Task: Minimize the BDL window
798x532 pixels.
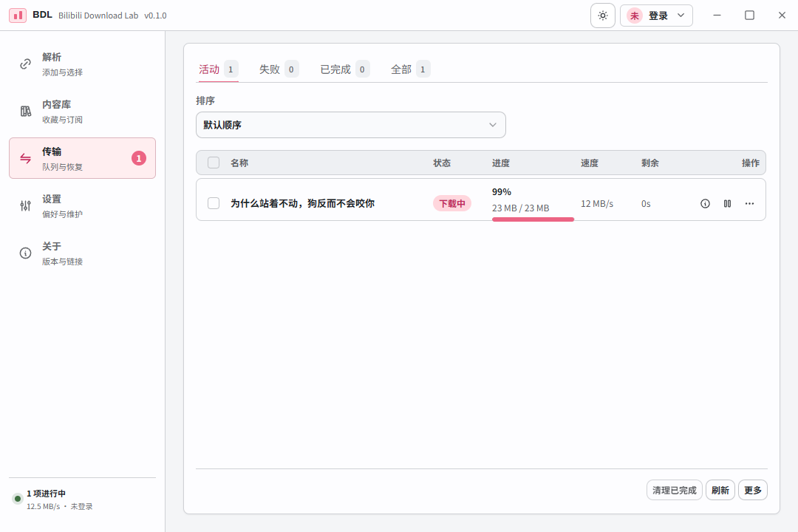Action: [x=717, y=16]
